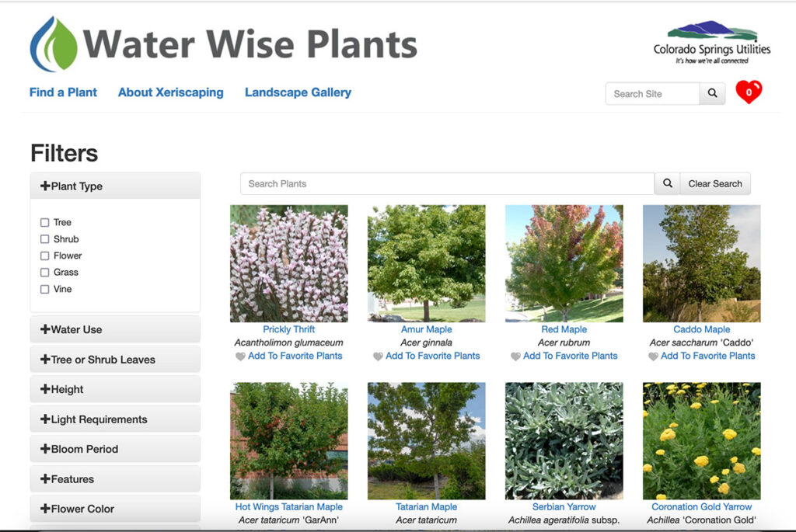Screen dimensions: 796x532
Task: Tick the Grass checkbox
Action: coord(45,273)
